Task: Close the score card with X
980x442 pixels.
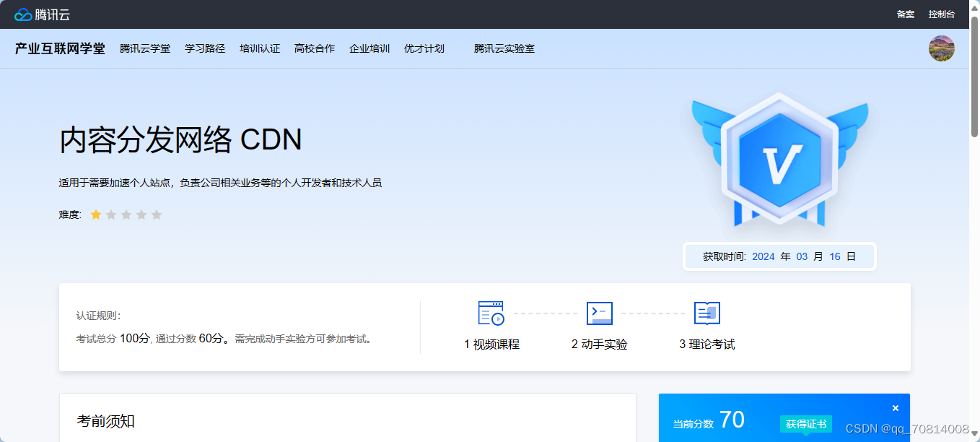Action: click(896, 408)
